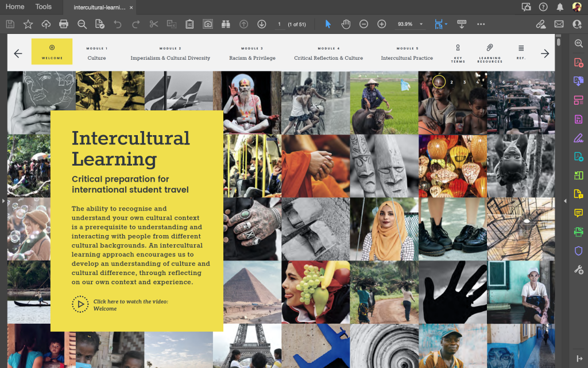Click the snapshot camera icon

click(x=207, y=24)
